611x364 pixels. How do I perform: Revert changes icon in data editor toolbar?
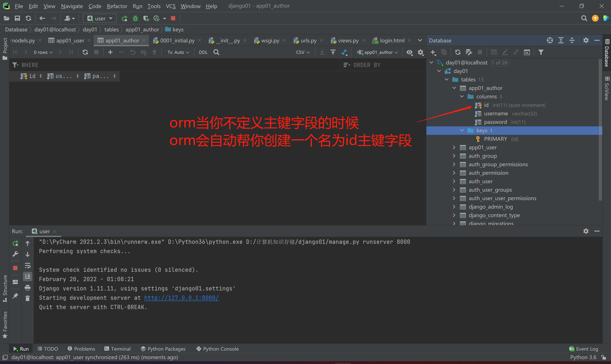click(133, 52)
